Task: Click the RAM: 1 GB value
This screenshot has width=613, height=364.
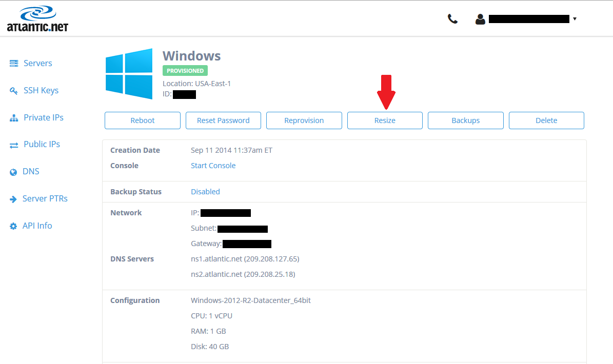Action: [x=208, y=331]
